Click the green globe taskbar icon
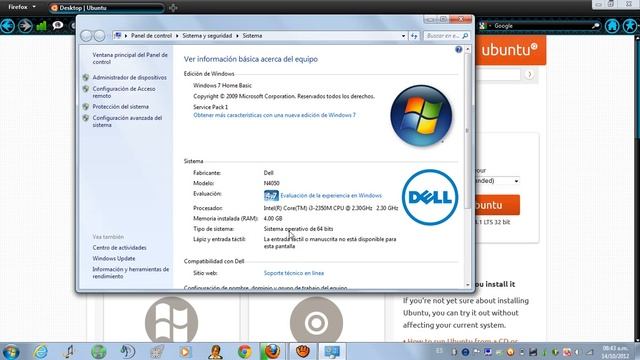Image resolution: width=640 pixels, height=360 pixels. [x=99, y=351]
